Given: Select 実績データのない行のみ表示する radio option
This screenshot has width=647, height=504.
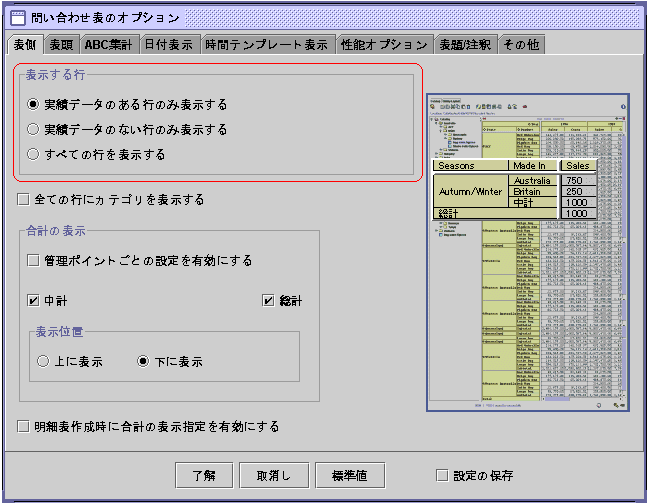Looking at the screenshot, I should point(34,129).
